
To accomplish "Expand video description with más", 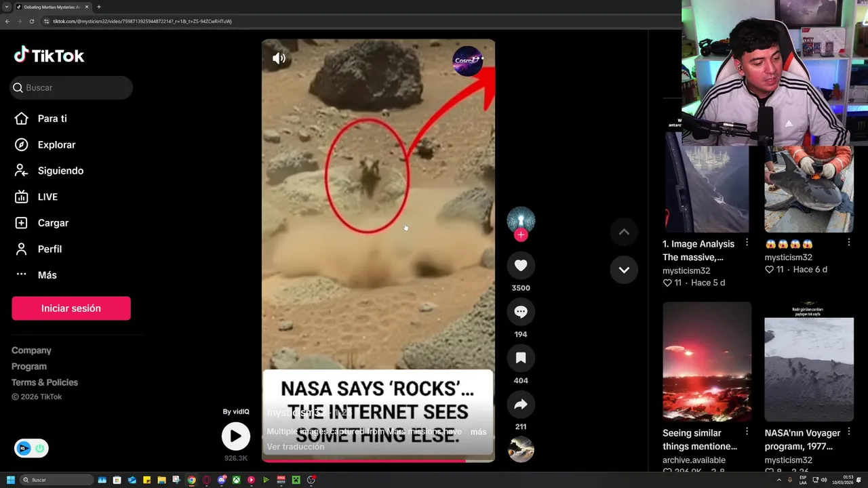I will [478, 432].
